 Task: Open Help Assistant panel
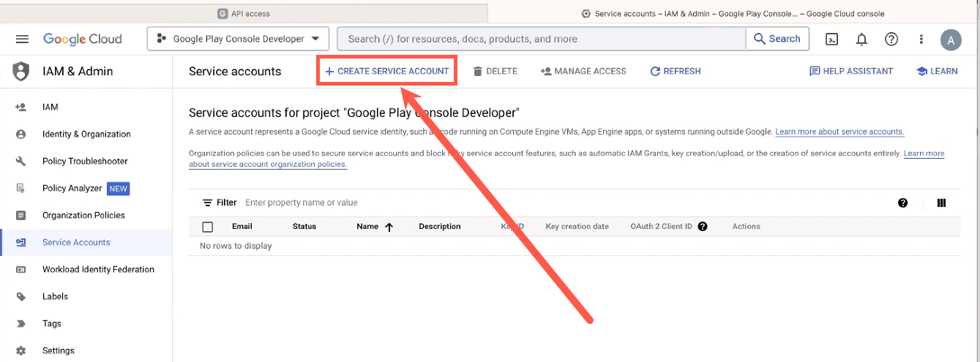[851, 71]
